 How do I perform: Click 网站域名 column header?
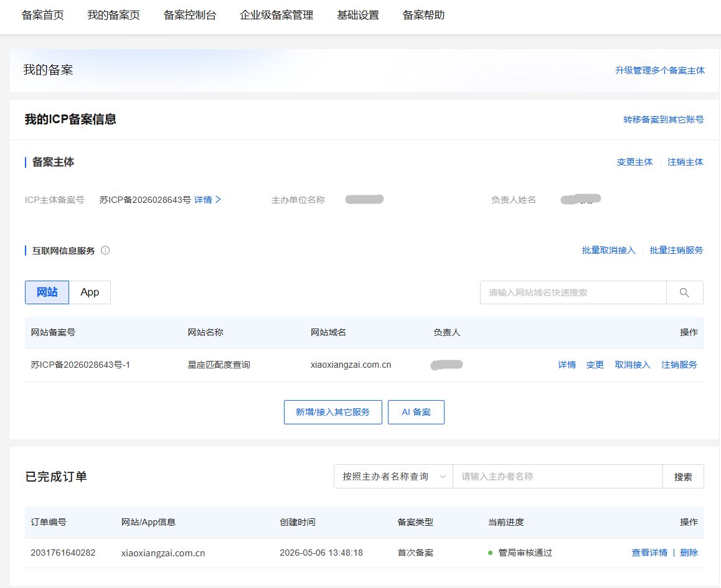click(x=328, y=332)
